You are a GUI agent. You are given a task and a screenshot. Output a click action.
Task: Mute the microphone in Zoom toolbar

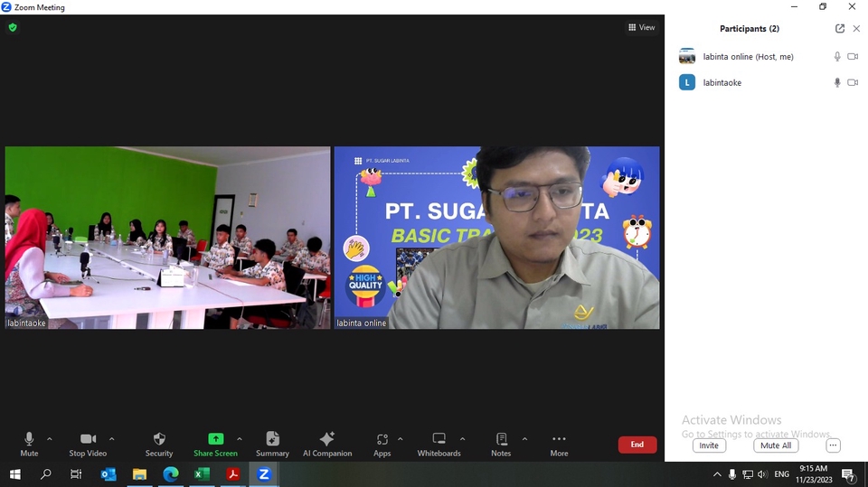point(29,445)
